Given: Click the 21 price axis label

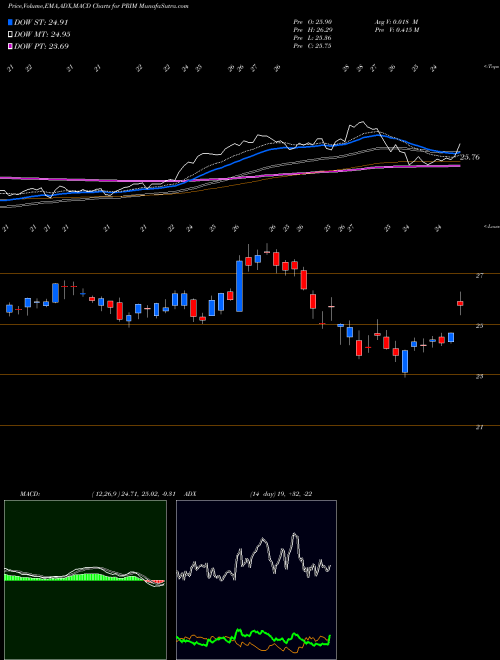Looking at the screenshot, I should point(479,427).
